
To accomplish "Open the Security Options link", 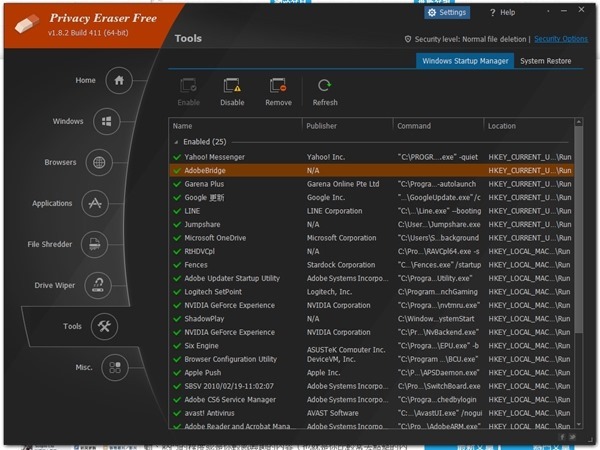I will tap(560, 39).
